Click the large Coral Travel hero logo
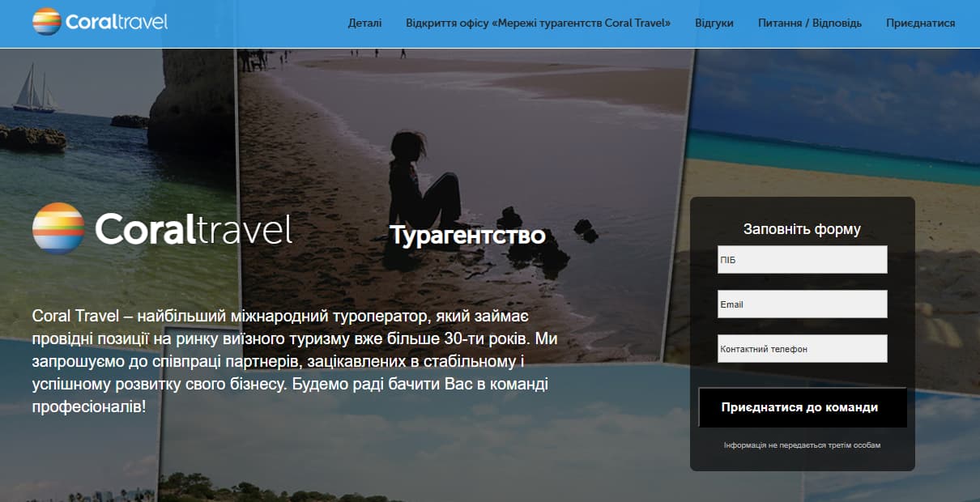 coord(162,228)
